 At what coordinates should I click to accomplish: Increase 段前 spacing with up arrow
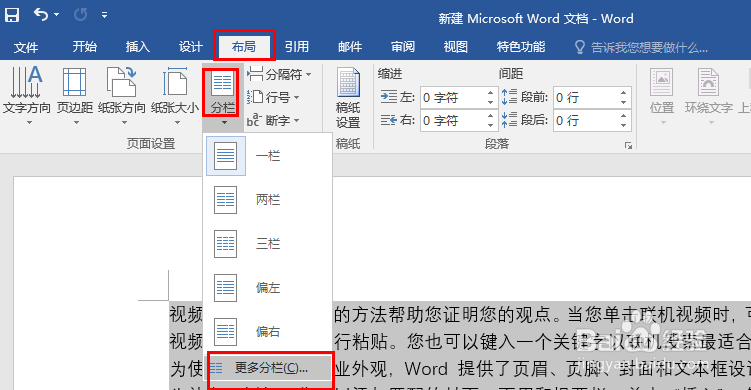point(623,93)
